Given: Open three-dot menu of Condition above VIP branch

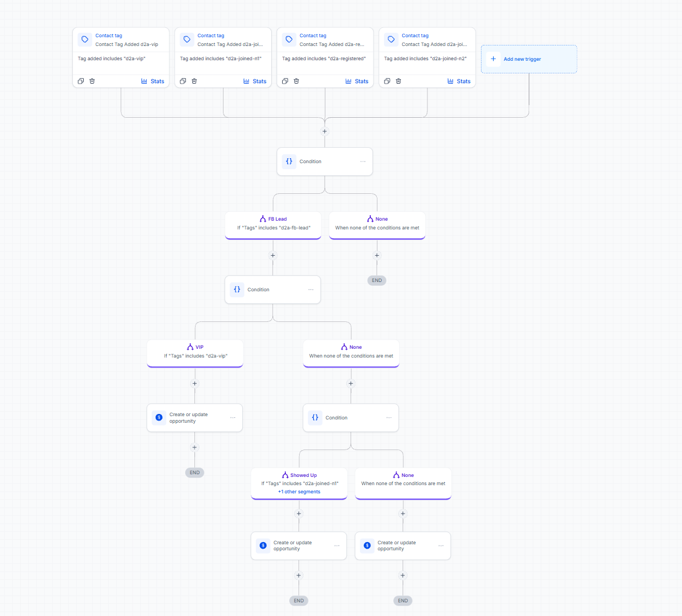Looking at the screenshot, I should pos(311,290).
